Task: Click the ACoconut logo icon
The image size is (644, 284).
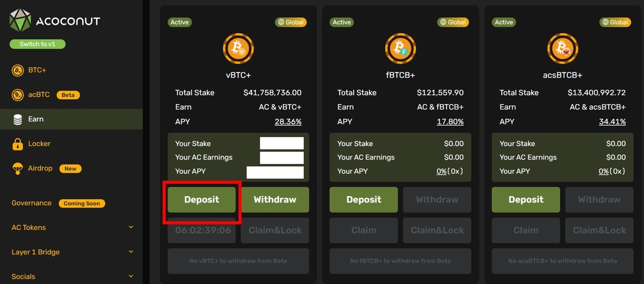Action: click(20, 21)
